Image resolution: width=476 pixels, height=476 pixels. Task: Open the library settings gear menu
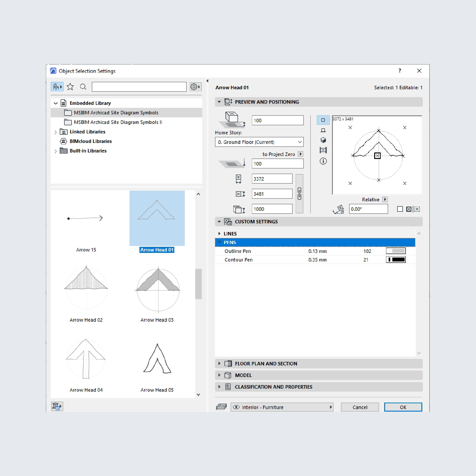click(x=195, y=87)
